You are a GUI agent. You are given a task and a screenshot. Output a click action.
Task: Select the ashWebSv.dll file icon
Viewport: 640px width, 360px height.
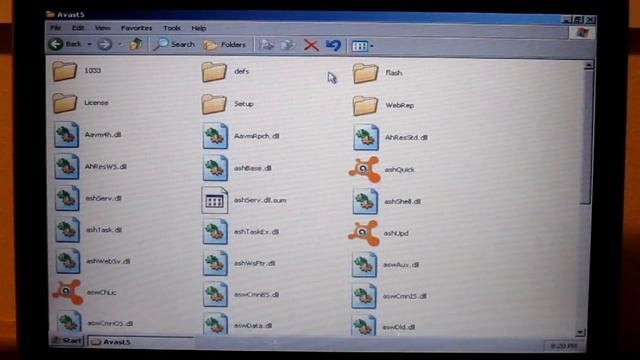(68, 261)
